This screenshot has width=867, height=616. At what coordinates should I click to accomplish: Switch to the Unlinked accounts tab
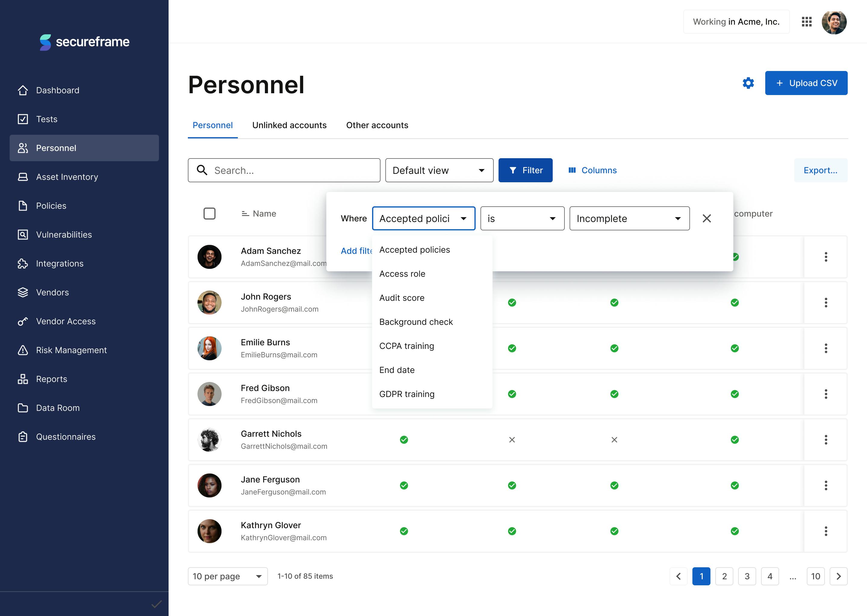289,125
